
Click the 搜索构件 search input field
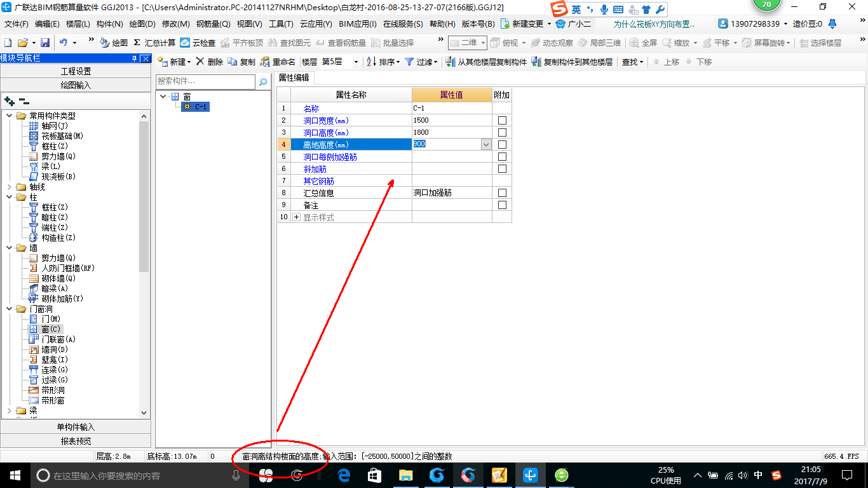click(205, 81)
